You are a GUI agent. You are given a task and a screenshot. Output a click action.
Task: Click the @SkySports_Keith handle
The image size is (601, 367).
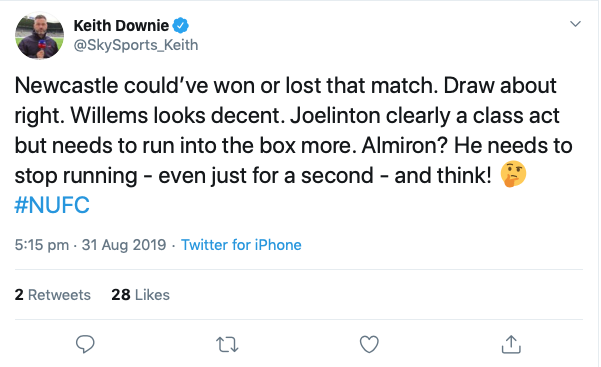click(x=136, y=45)
